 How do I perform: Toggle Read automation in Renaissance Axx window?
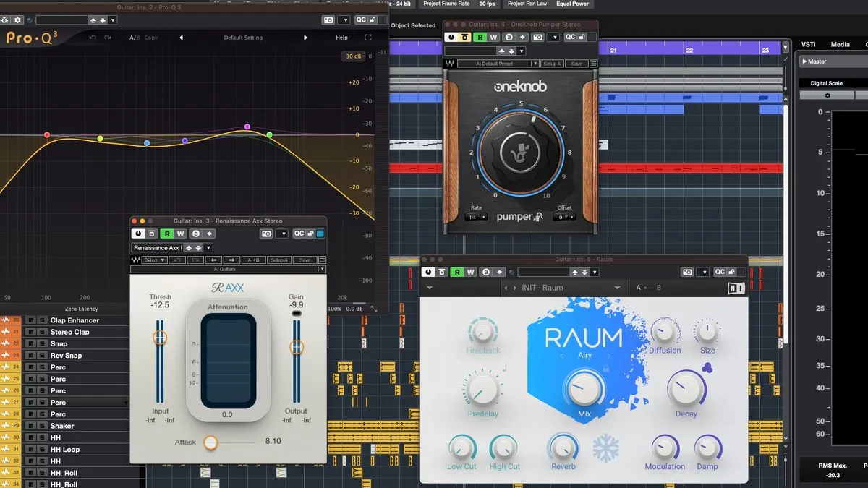coord(166,234)
